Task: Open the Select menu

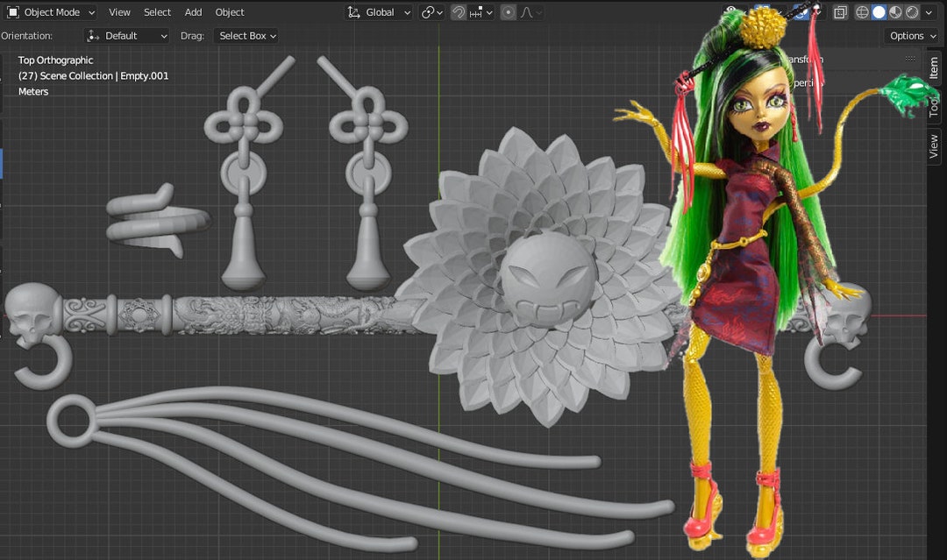Action: coord(157,12)
